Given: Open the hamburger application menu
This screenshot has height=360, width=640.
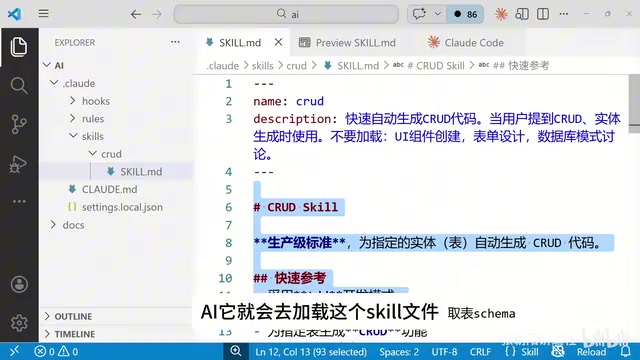Looking at the screenshot, I should coord(44,14).
